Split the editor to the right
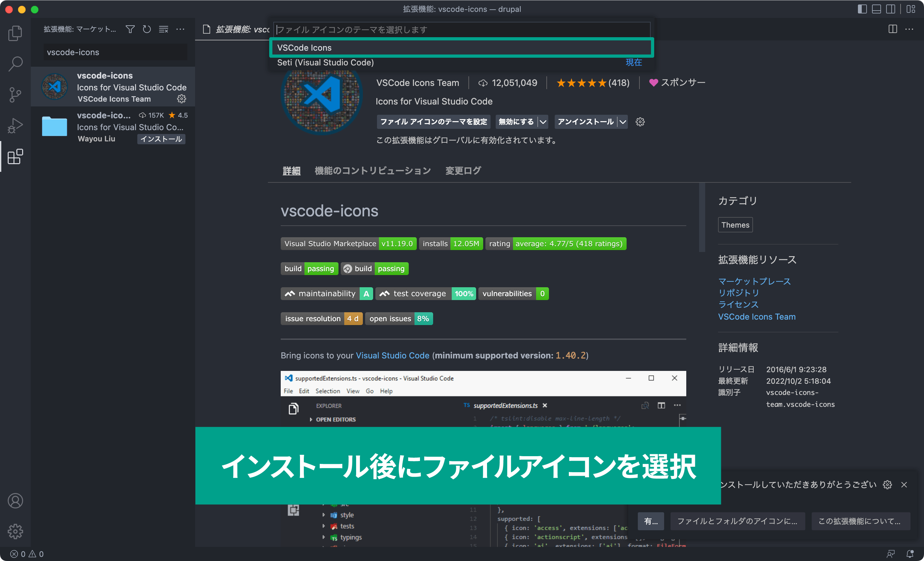Image resolution: width=924 pixels, height=561 pixels. (x=893, y=29)
